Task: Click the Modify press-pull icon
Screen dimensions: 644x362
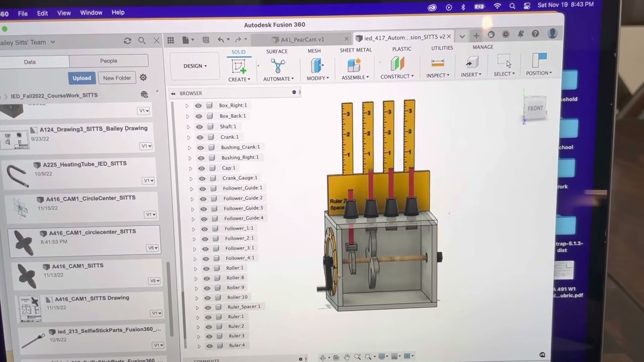Action: (x=316, y=66)
